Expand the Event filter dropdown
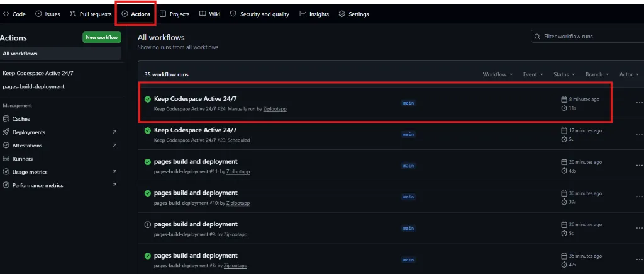 click(533, 74)
